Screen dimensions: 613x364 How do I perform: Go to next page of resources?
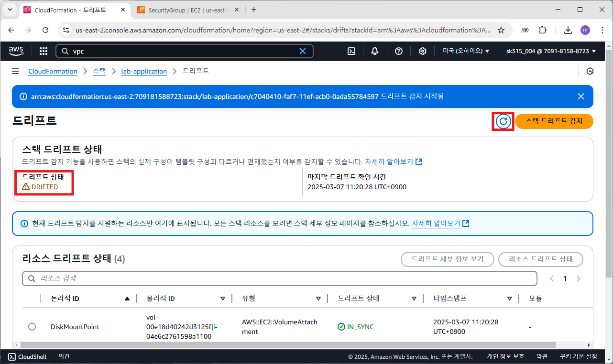pyautogui.click(x=579, y=278)
